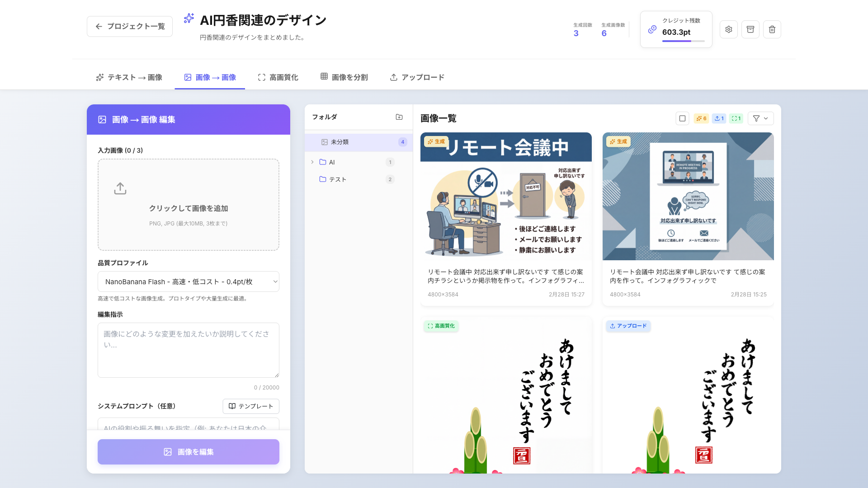Click 生成 badge on first image card

[x=436, y=141]
